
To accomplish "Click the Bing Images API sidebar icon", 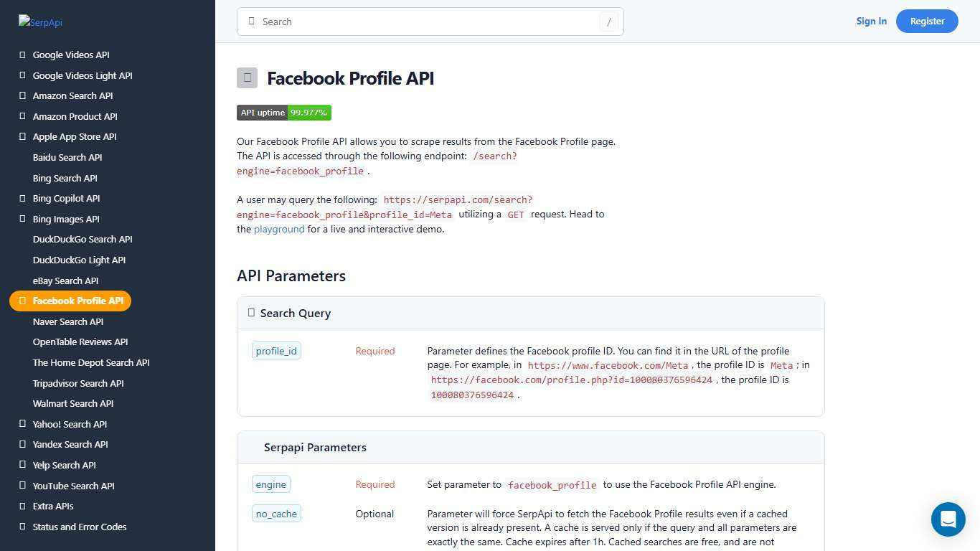I will (x=22, y=219).
